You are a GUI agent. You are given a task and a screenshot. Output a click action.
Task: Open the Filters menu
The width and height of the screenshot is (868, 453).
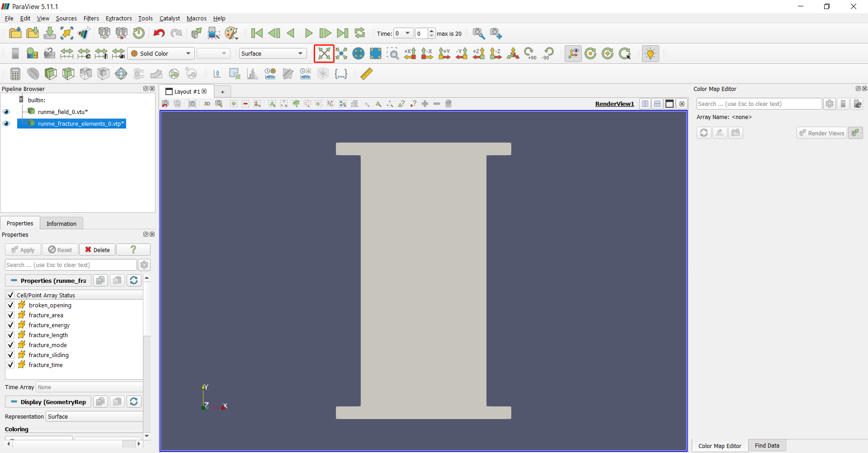pos(91,18)
